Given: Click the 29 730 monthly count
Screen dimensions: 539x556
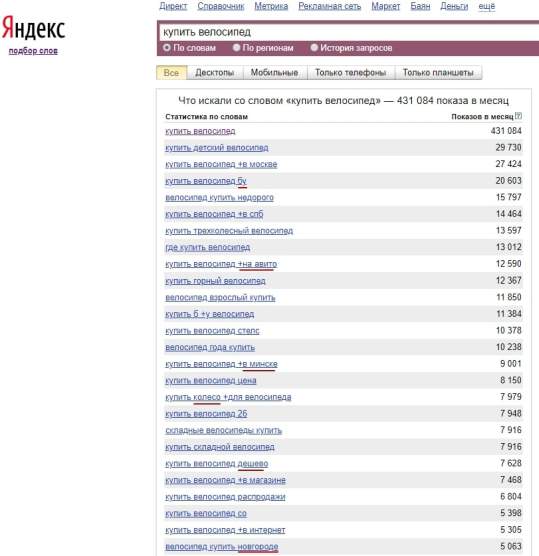Looking at the screenshot, I should (509, 148).
